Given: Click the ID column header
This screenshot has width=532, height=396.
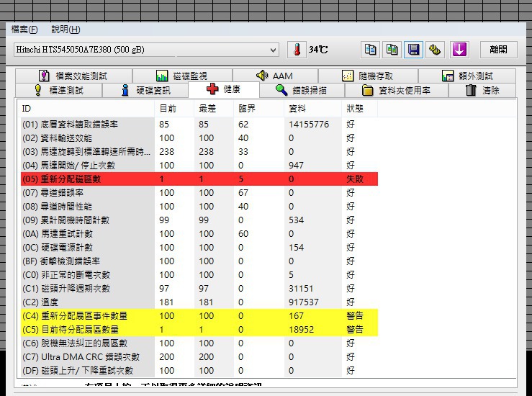Looking at the screenshot, I should (87, 109).
